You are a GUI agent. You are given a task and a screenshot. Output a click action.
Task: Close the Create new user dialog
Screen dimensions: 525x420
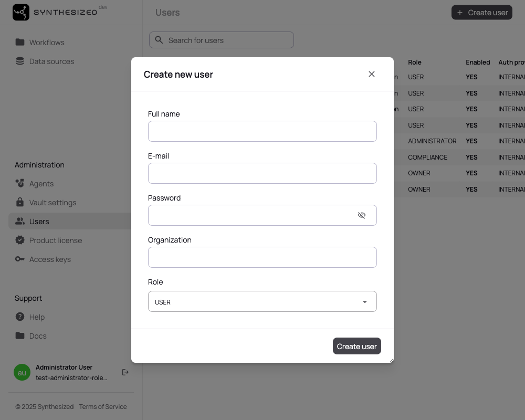coord(372,74)
